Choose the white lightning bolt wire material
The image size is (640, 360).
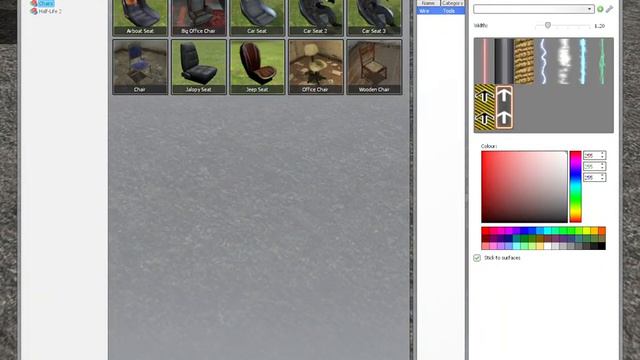pyautogui.click(x=543, y=61)
